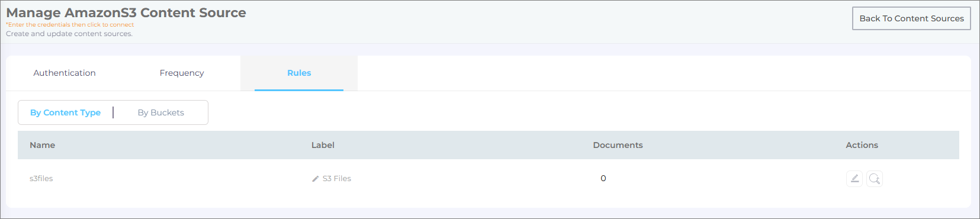
Task: Click the documents count 0 value
Action: pos(603,178)
